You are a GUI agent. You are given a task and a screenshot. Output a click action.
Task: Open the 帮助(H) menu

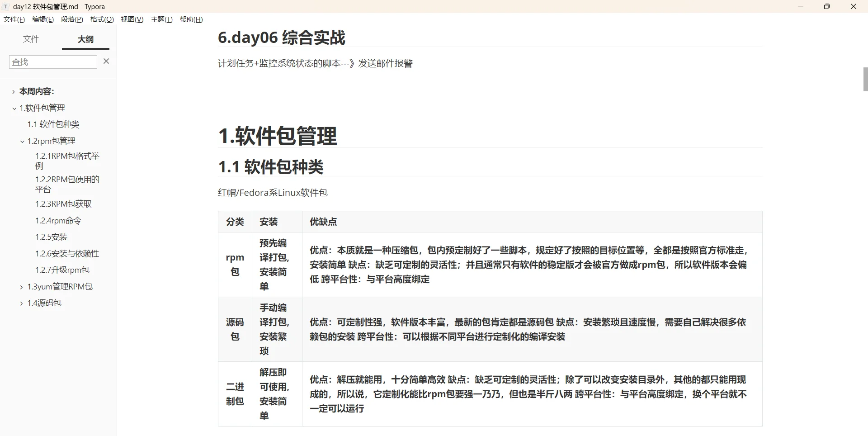[x=191, y=19]
